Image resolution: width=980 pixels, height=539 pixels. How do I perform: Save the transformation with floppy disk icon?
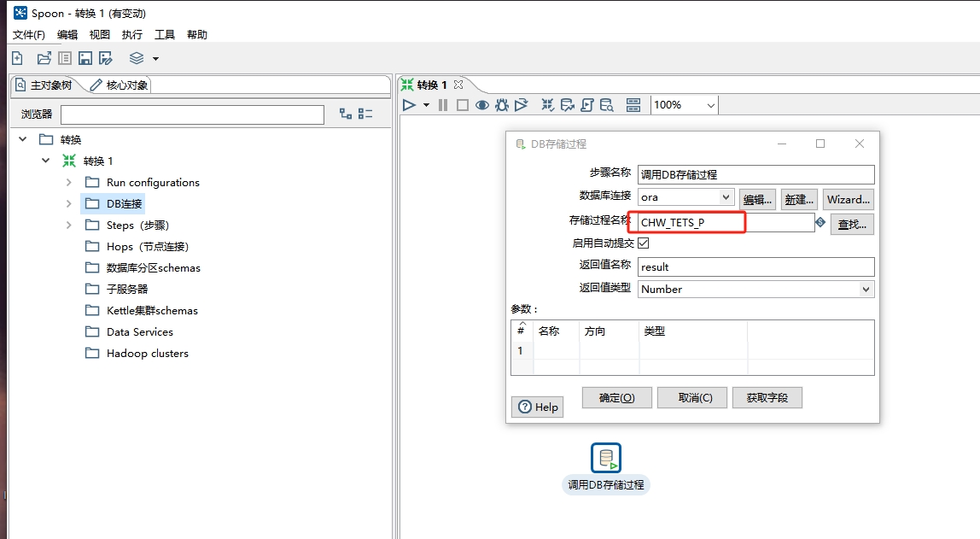[85, 58]
